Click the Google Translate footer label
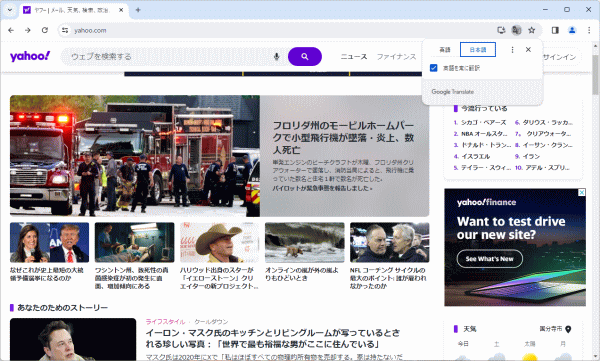This screenshot has height=361, width=600. coord(453,92)
